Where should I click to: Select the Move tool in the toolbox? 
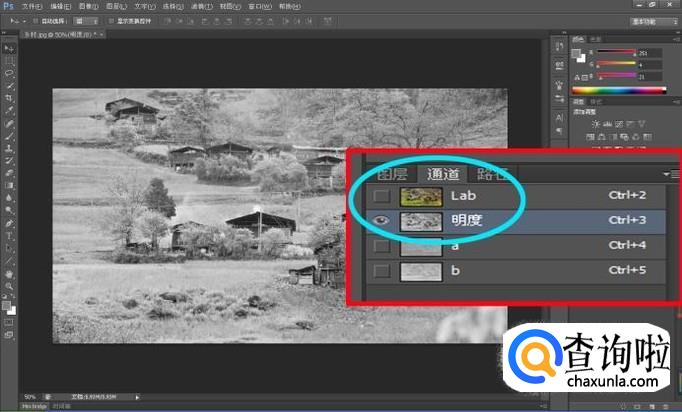(x=9, y=48)
